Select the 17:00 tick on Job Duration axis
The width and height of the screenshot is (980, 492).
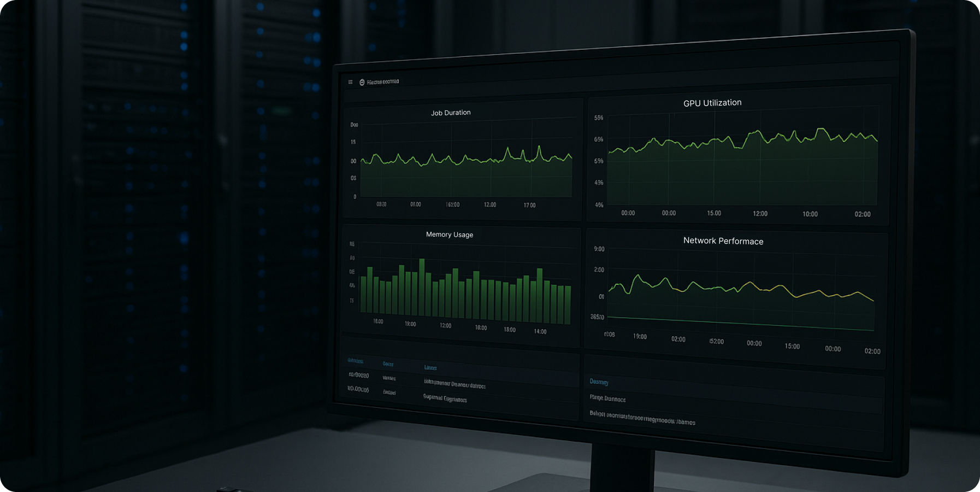click(529, 206)
